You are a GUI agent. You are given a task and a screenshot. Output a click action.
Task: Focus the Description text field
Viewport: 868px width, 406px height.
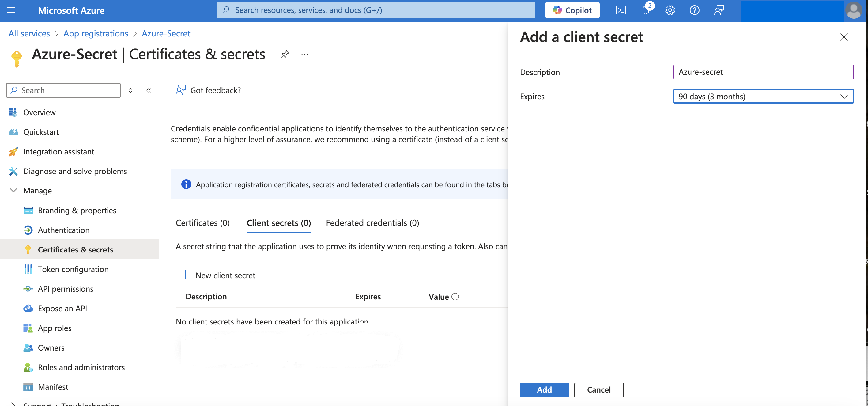tap(763, 72)
